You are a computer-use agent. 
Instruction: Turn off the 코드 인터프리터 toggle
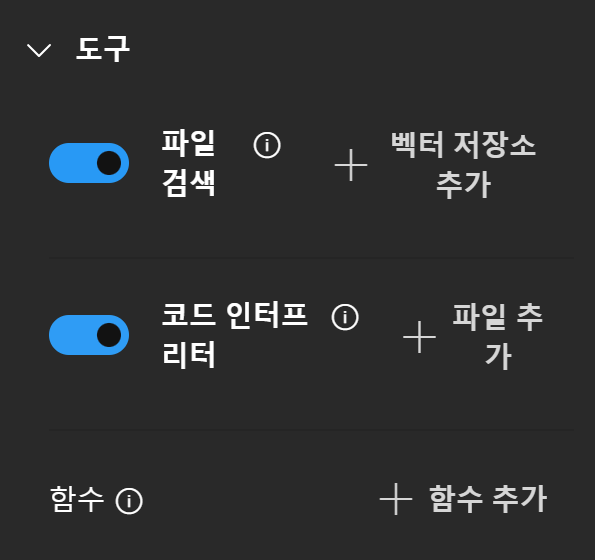click(89, 335)
